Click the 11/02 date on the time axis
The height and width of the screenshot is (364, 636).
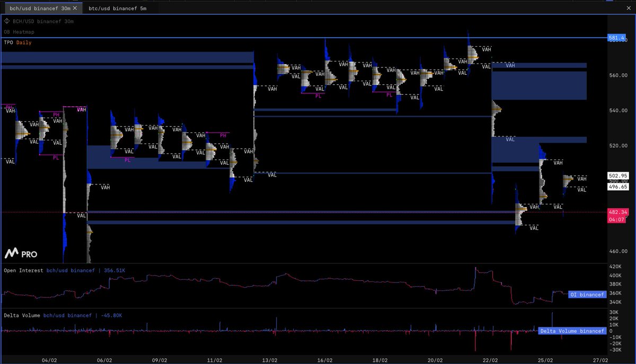[214, 360]
